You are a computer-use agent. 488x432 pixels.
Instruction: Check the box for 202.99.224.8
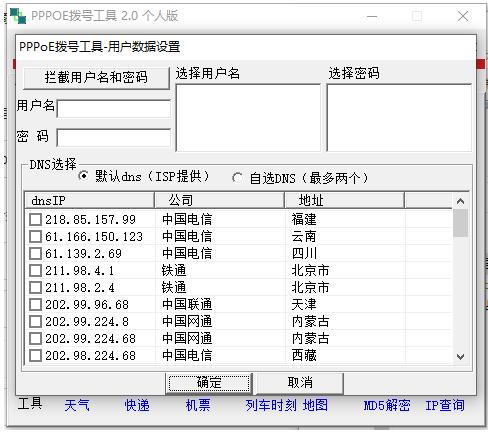point(35,322)
